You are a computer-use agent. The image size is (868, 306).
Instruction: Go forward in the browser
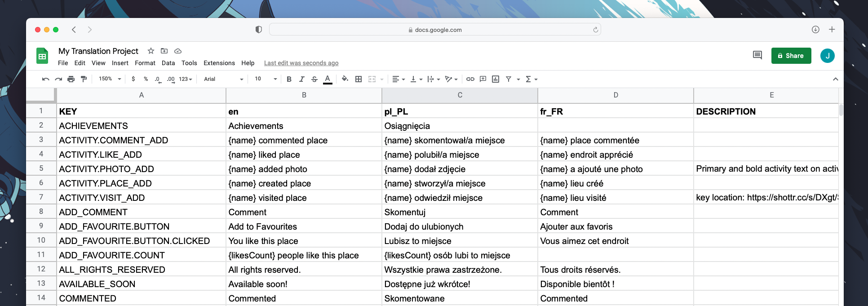click(90, 30)
